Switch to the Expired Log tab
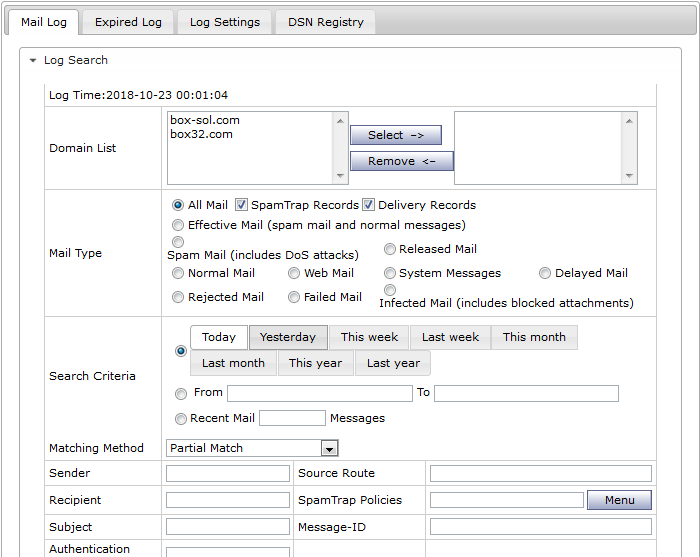This screenshot has width=700, height=557. click(x=128, y=22)
